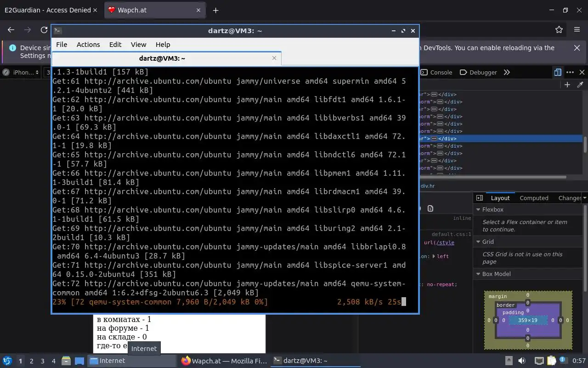This screenshot has height=368, width=588.
Task: Select the highlighted div row in inspector
Action: [501, 138]
